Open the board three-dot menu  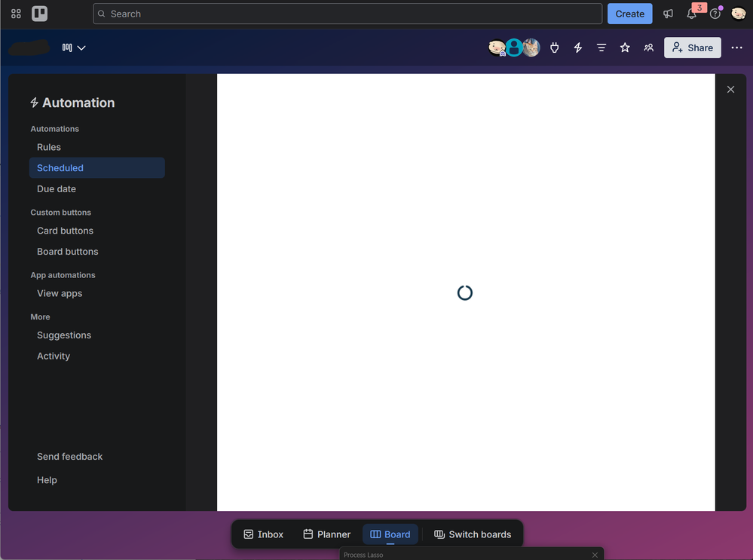(736, 47)
